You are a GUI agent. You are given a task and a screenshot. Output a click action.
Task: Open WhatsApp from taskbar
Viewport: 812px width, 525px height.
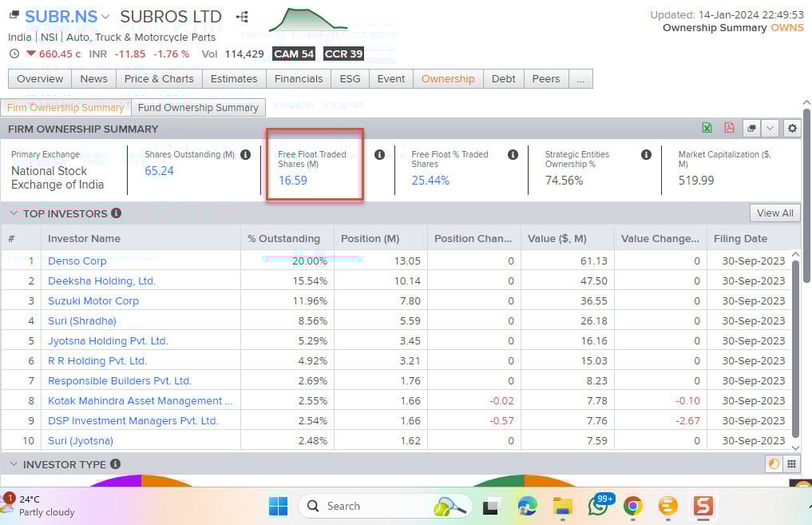(599, 506)
